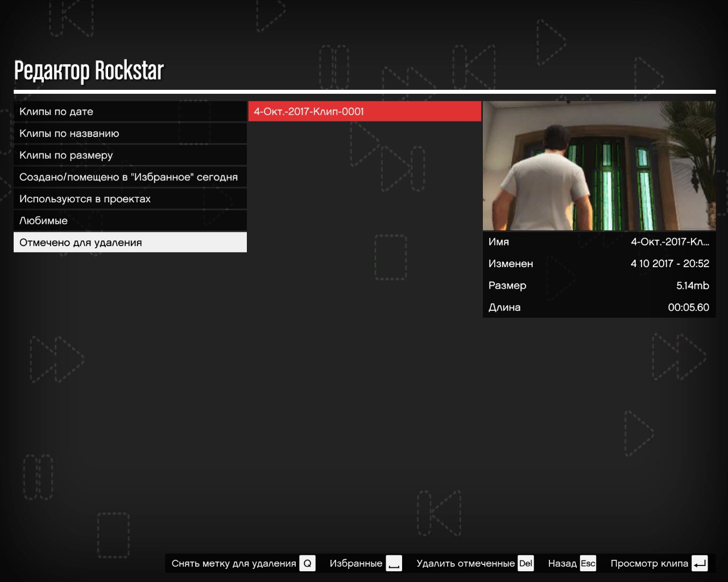The width and height of the screenshot is (728, 582).
Task: Click the date '4 10 2017 - 20:52'
Action: (670, 264)
